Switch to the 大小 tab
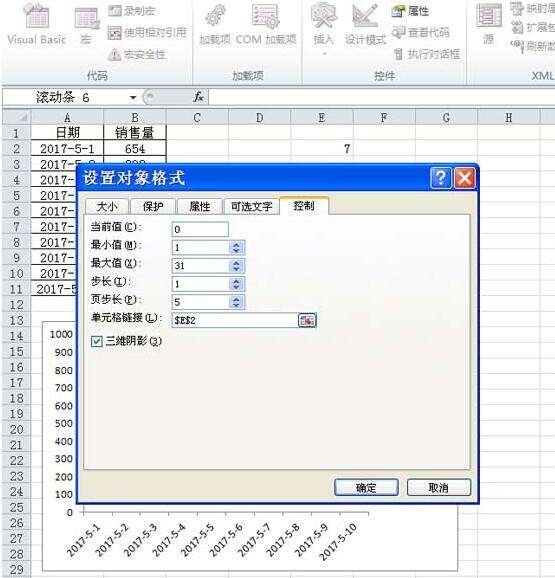Viewport: 555px width, 578px height. 107,206
